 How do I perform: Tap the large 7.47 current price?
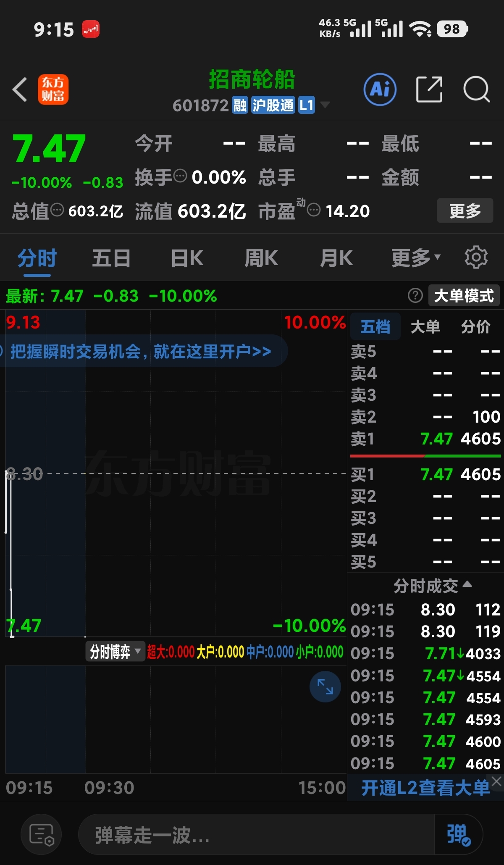[49, 148]
